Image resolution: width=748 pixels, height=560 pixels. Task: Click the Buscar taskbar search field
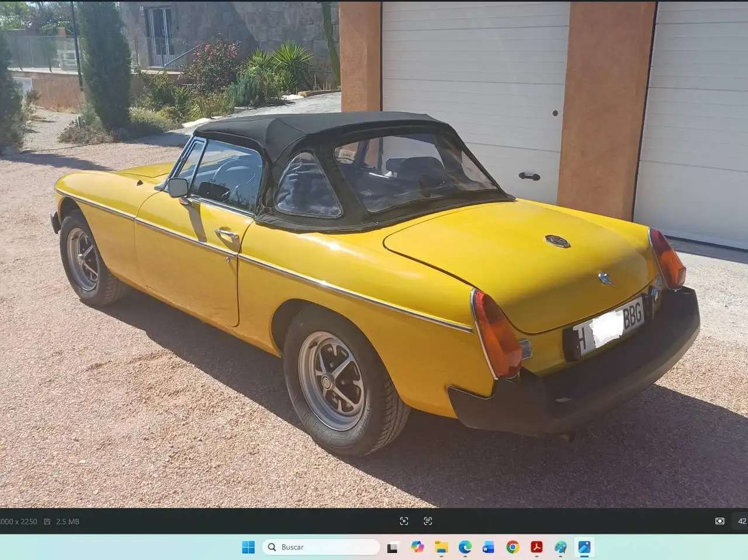(x=321, y=547)
